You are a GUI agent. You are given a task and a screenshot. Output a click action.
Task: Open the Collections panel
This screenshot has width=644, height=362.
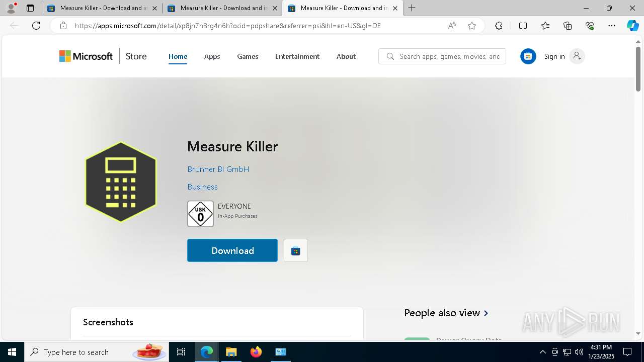coord(568,26)
